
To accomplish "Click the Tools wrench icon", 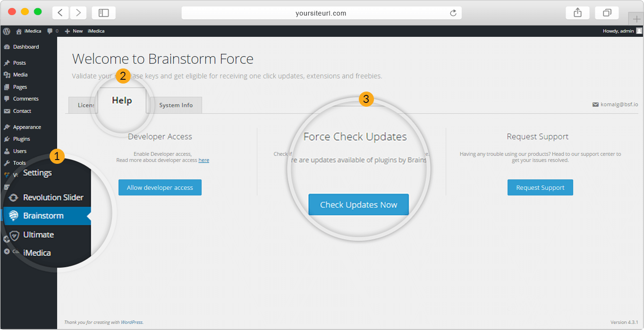I will [7, 163].
